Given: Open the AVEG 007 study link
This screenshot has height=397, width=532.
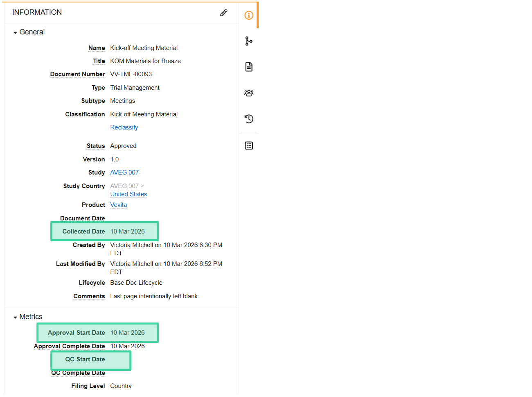Looking at the screenshot, I should [124, 172].
